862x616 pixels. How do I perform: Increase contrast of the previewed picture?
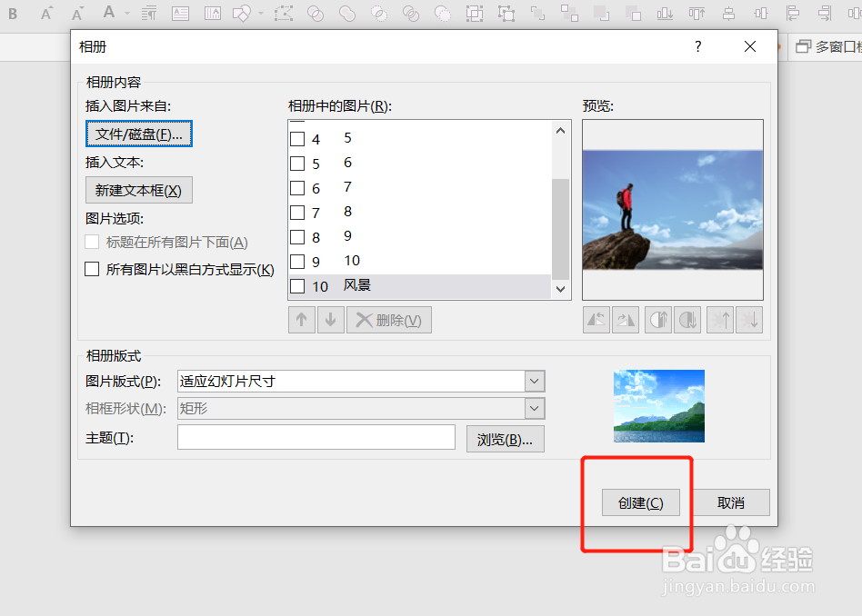click(657, 319)
